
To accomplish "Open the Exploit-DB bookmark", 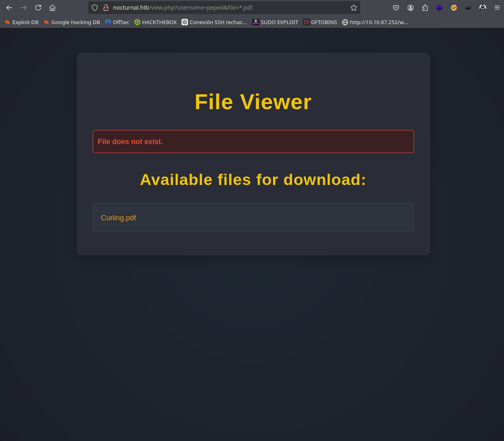I will (x=22, y=22).
